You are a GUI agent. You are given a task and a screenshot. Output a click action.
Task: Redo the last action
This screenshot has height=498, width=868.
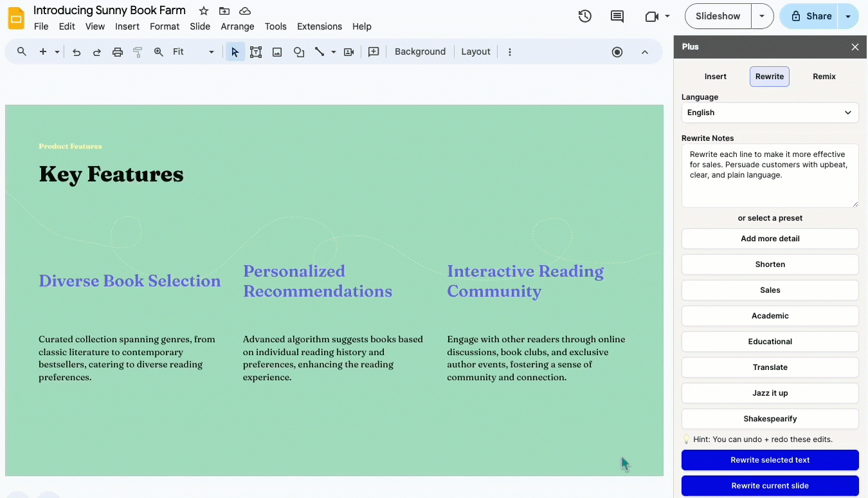[97, 52]
